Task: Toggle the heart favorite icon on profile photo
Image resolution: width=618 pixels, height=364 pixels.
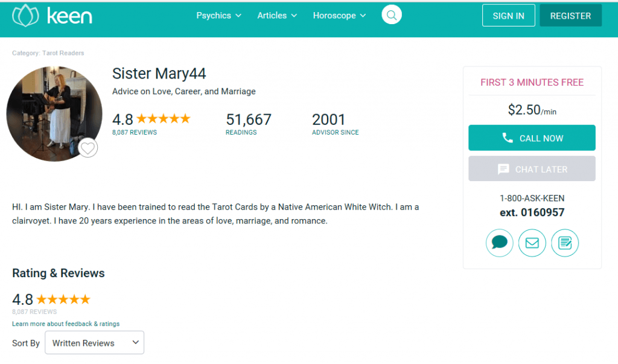Action: [88, 148]
